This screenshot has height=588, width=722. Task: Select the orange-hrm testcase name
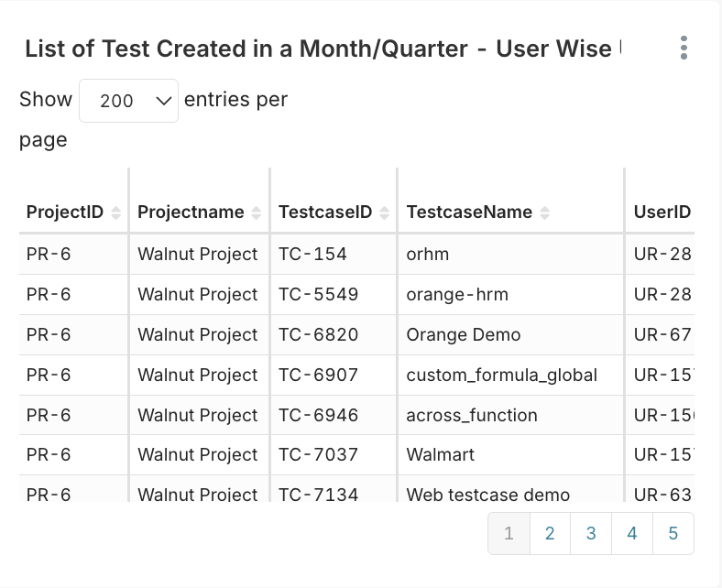[x=457, y=294]
